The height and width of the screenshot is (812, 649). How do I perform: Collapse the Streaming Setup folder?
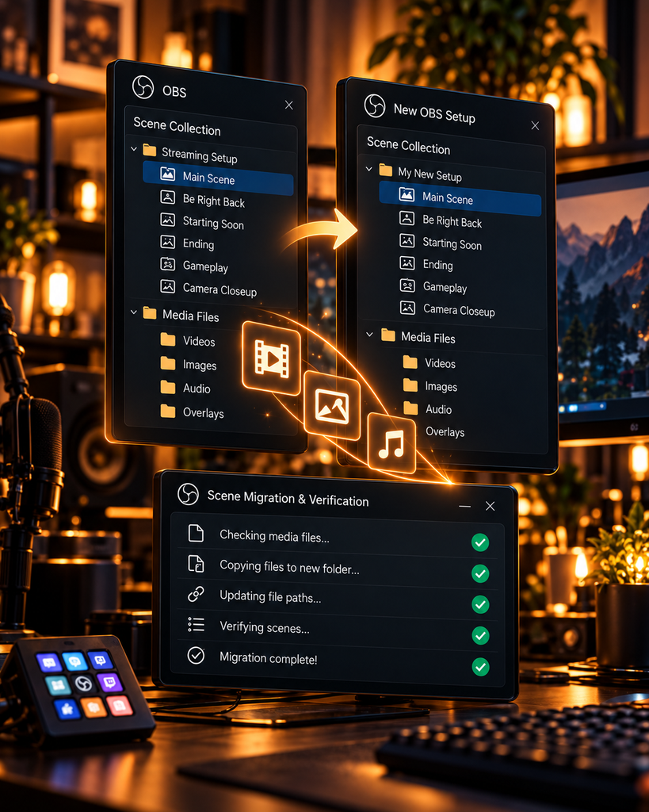pos(134,149)
